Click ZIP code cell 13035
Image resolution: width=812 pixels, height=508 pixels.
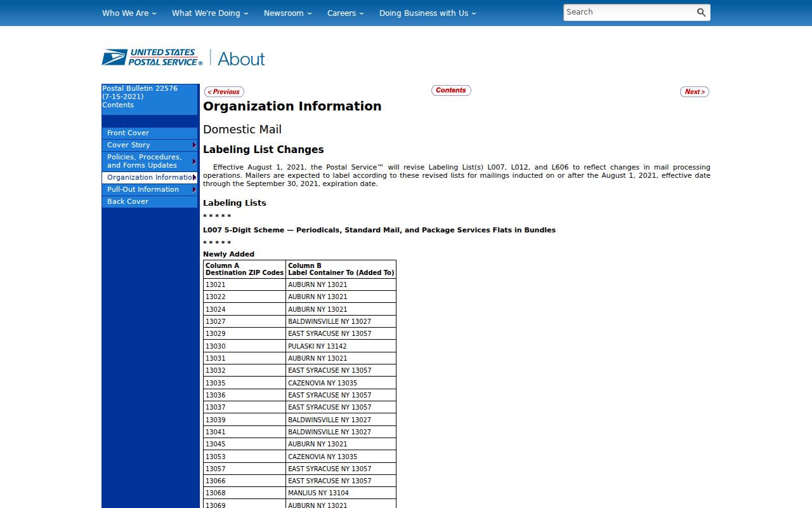coord(245,383)
